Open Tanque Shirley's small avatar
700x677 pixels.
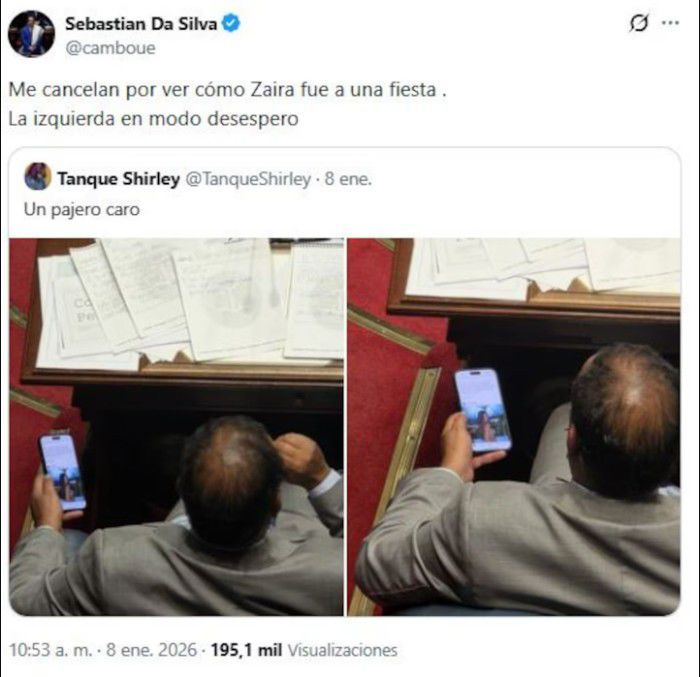(38, 176)
